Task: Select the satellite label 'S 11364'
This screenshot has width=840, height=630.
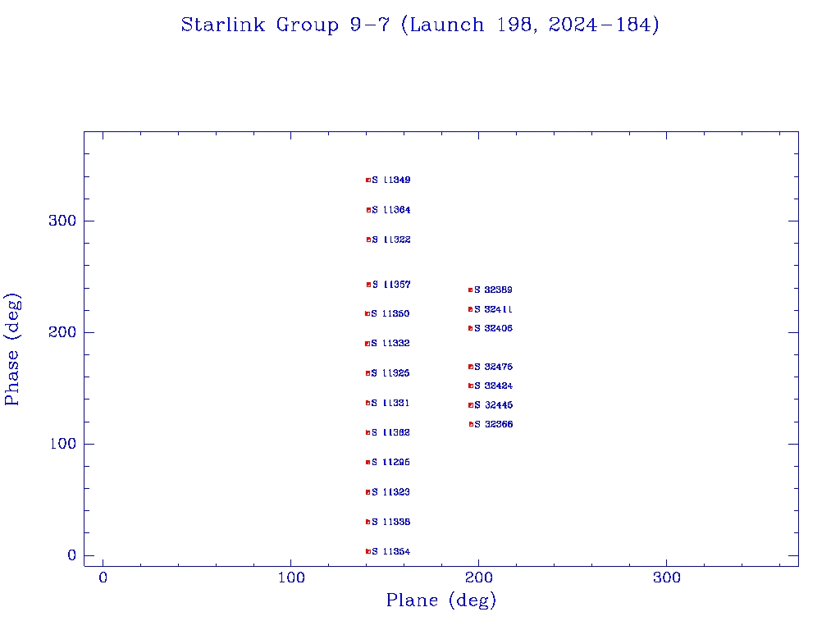Action: point(391,210)
